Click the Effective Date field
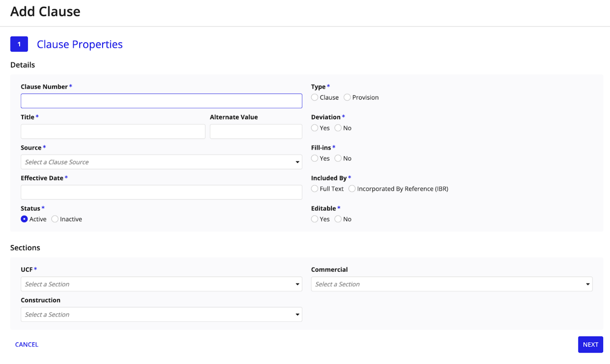The height and width of the screenshot is (364, 610). 161,192
